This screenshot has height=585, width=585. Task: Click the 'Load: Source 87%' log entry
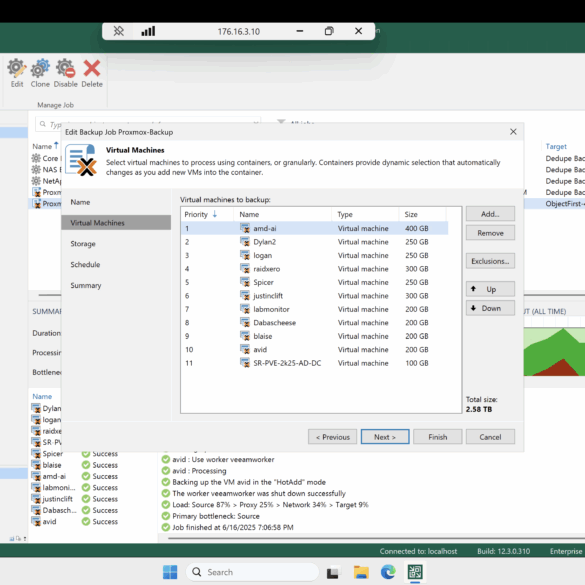(x=270, y=505)
